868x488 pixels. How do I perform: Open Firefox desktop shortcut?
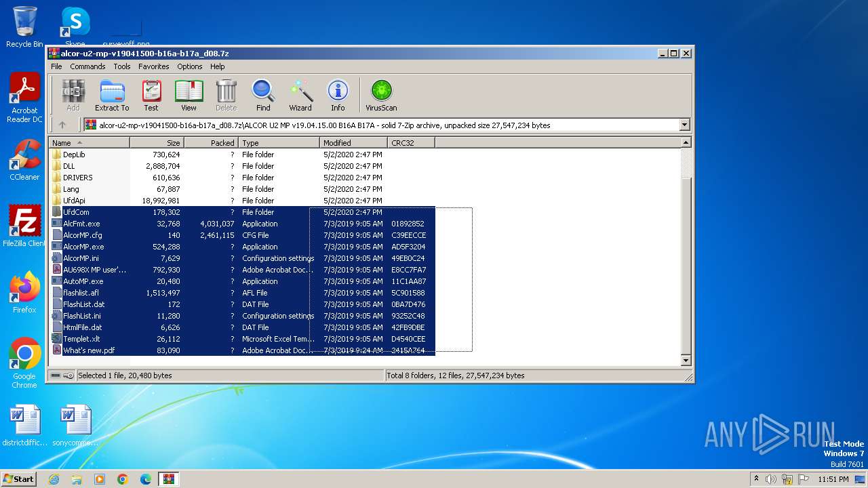24,293
